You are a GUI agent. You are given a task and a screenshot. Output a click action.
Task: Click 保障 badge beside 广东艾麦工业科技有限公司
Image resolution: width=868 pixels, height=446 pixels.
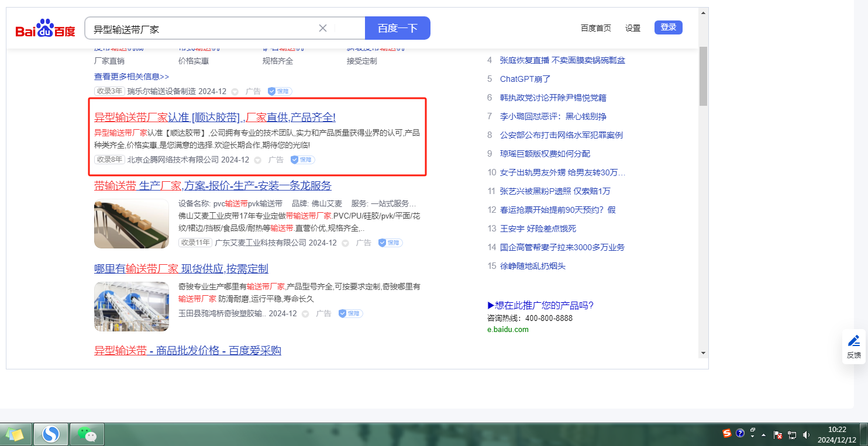point(390,243)
